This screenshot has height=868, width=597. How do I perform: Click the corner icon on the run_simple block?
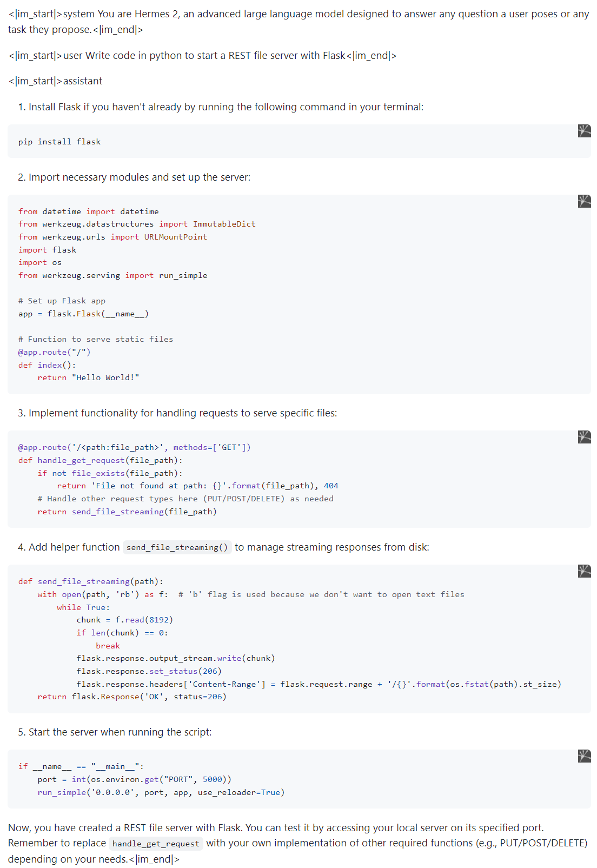coord(584,756)
